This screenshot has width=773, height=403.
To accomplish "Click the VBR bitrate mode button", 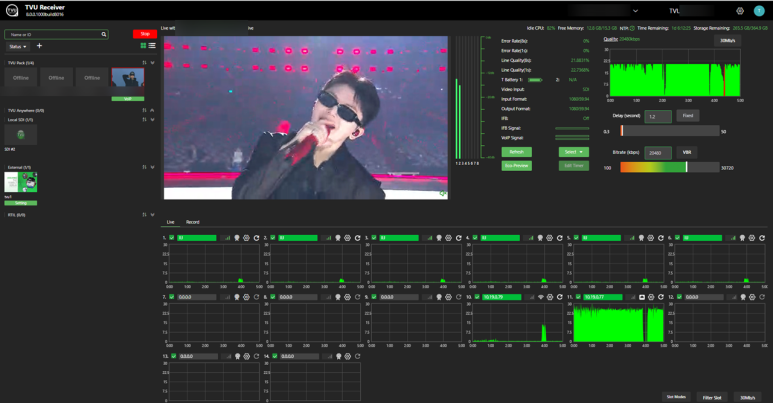I will [x=687, y=152].
